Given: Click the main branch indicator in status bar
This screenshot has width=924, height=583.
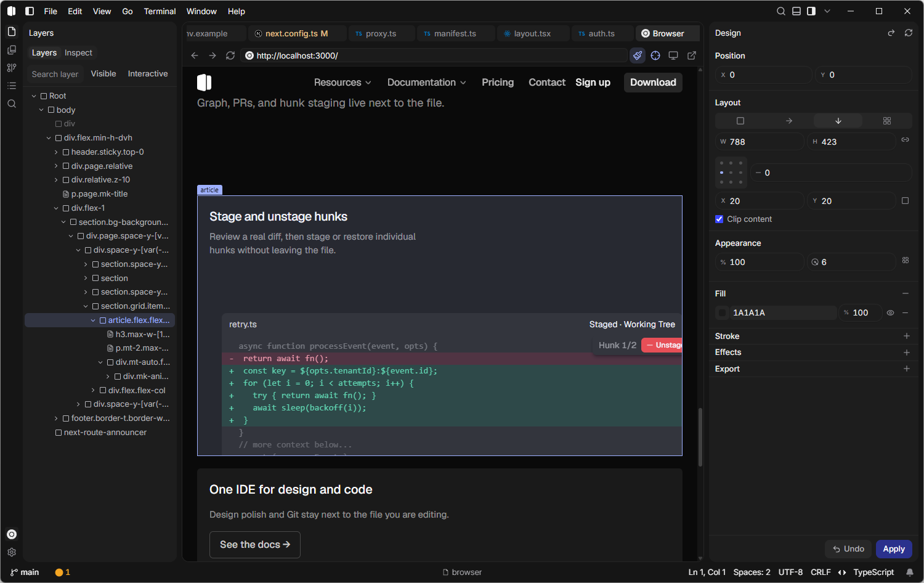Looking at the screenshot, I should 25,572.
